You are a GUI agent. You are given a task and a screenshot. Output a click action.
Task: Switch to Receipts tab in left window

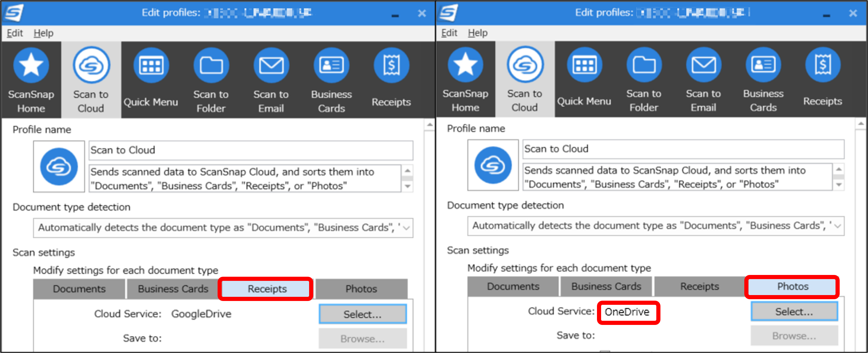(267, 289)
